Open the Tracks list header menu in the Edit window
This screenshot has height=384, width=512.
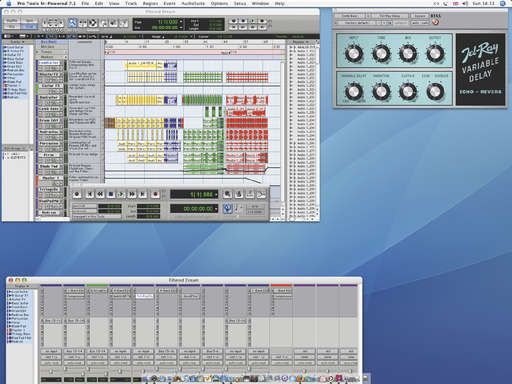coord(18,42)
